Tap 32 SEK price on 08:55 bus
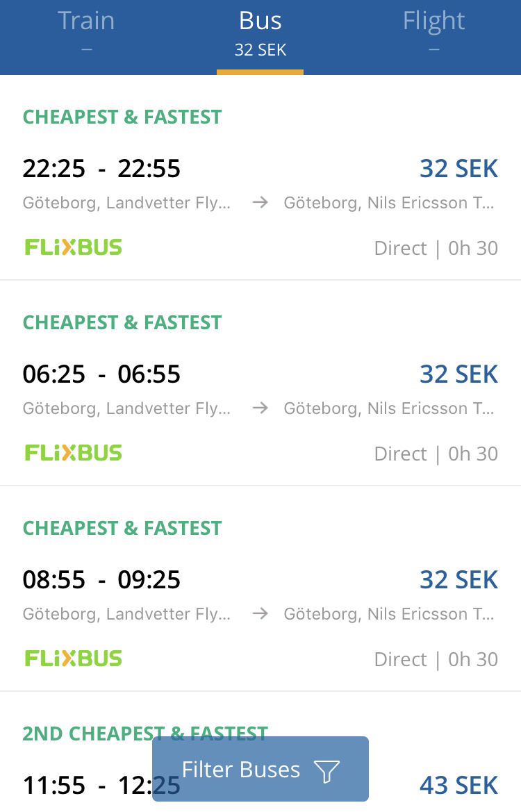Viewport: 521px width, 812px height. coord(458,579)
